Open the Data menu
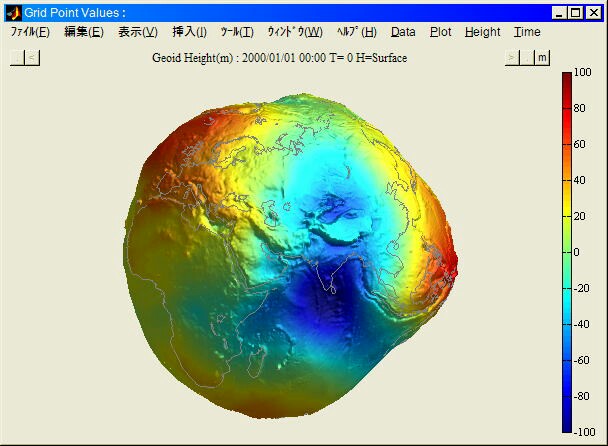The height and width of the screenshot is (446, 608). pos(403,32)
